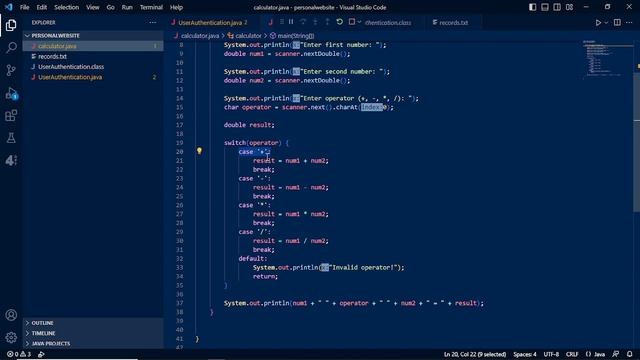Toggle the Secondary Side Bar layout button

pyautogui.click(x=557, y=7)
